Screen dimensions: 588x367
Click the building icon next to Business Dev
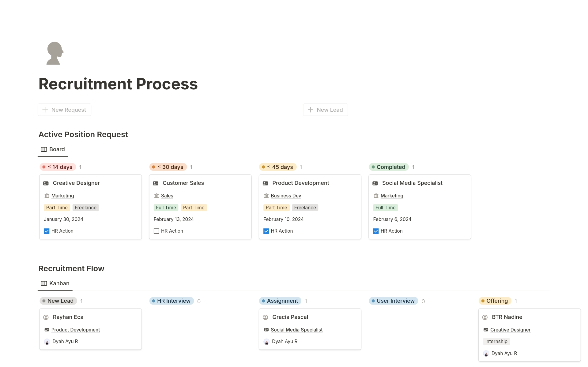click(x=266, y=196)
